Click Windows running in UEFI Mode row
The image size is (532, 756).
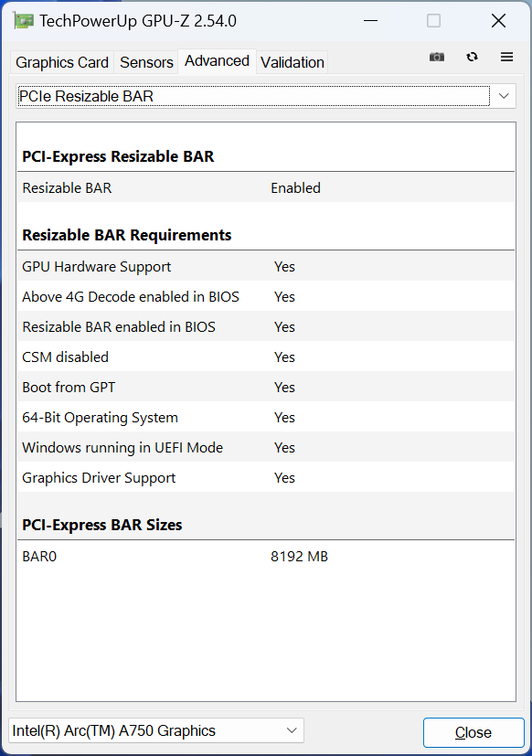click(x=266, y=447)
